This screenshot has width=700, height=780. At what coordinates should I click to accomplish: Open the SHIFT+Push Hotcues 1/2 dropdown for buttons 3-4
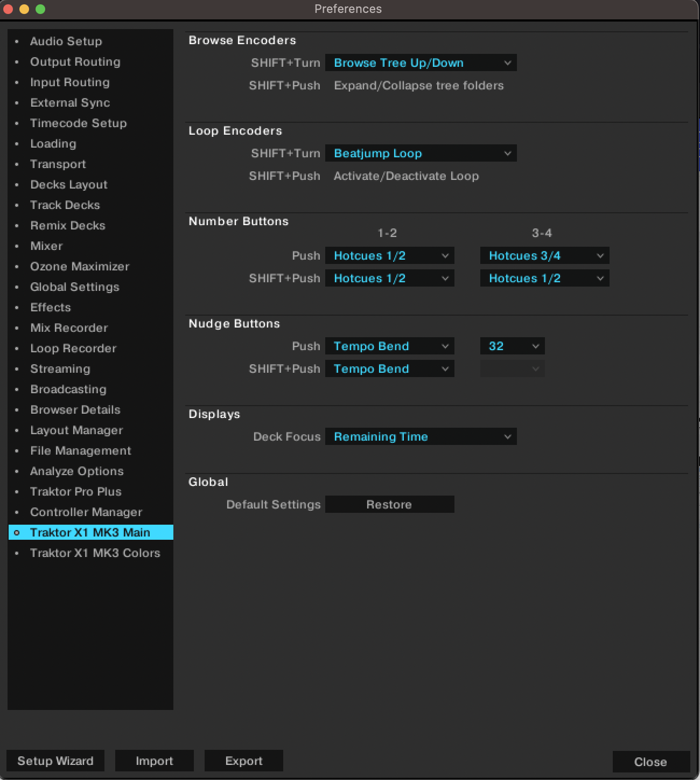[544, 278]
